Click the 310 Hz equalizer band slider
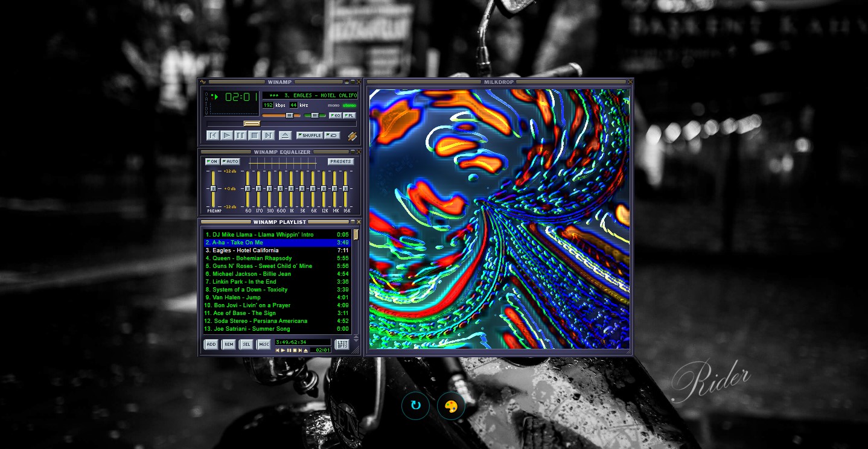The width and height of the screenshot is (868, 449). [x=270, y=189]
